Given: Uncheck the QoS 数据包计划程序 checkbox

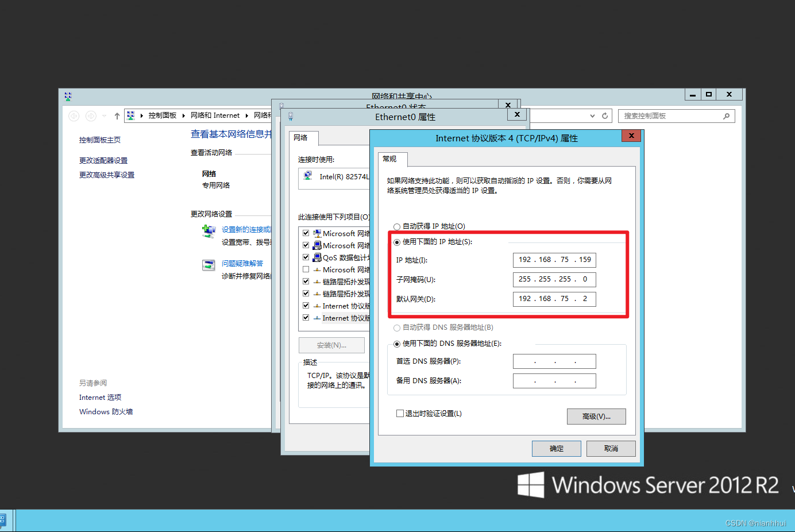Looking at the screenshot, I should (x=306, y=257).
